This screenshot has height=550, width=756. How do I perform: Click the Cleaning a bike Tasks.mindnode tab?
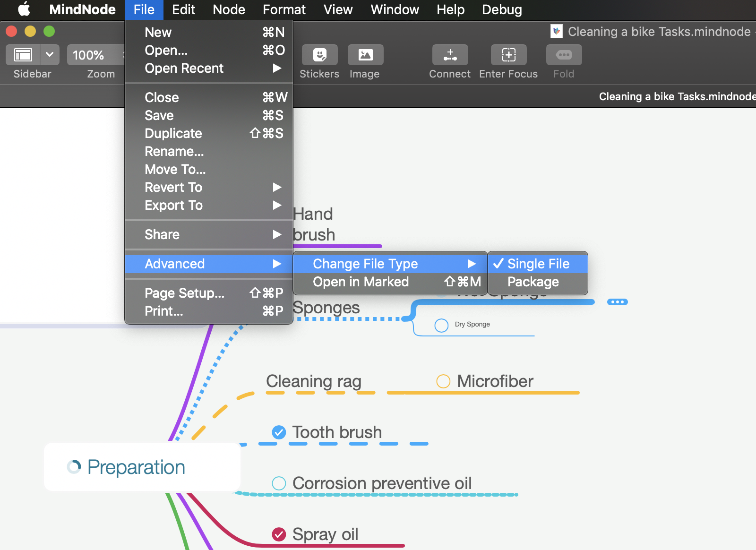point(677,96)
